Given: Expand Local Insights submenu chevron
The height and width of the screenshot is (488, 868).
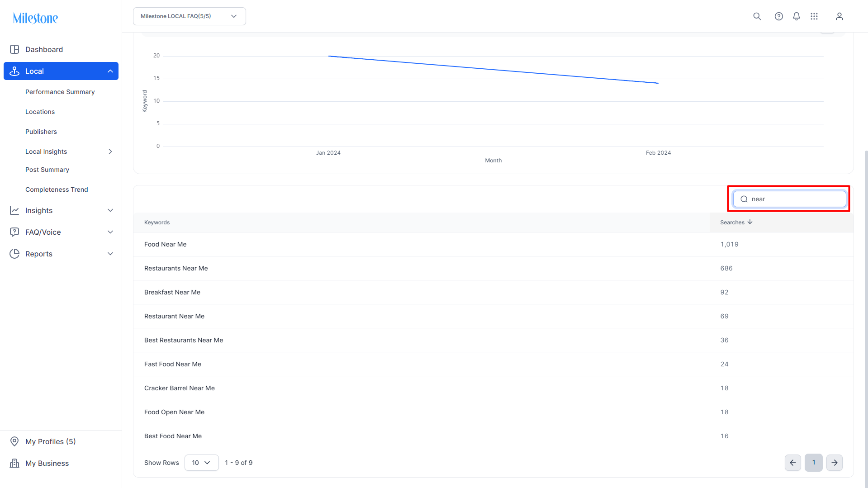Looking at the screenshot, I should tap(110, 152).
